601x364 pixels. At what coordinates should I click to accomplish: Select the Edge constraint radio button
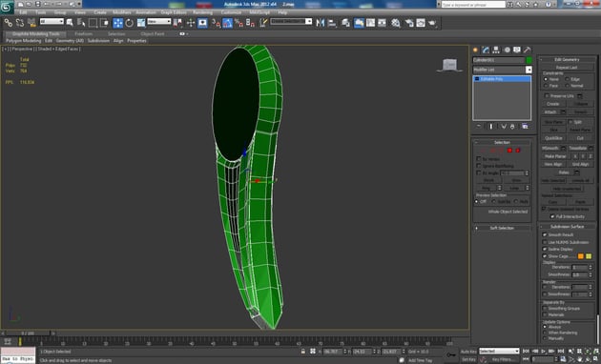[x=568, y=79]
